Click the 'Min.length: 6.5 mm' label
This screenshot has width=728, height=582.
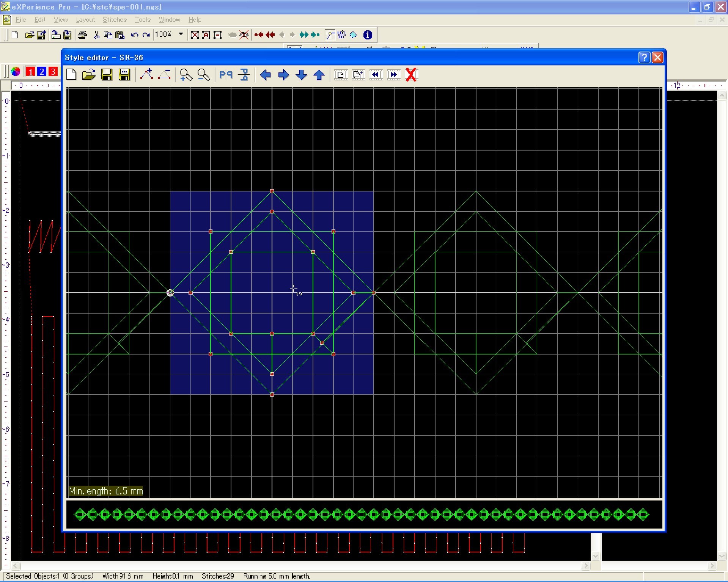(x=106, y=491)
